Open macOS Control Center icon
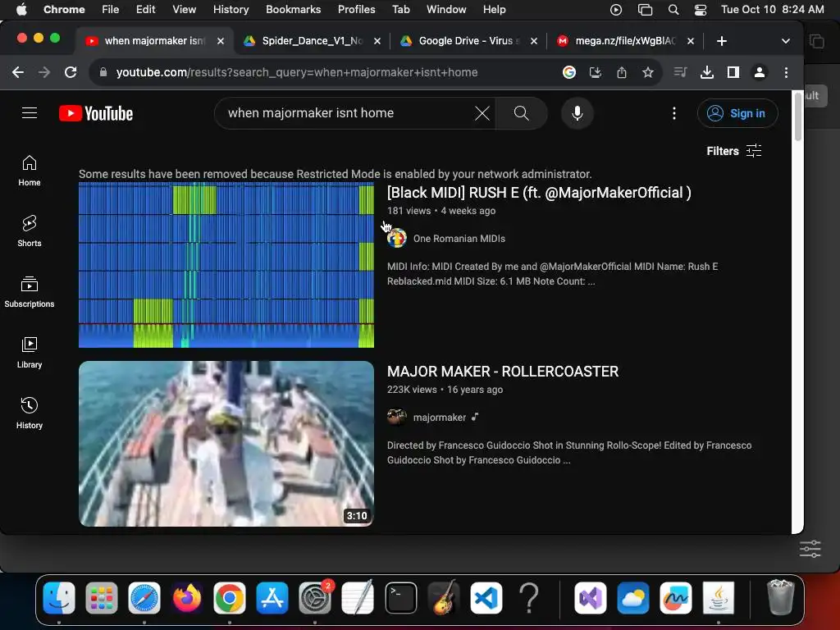 pyautogui.click(x=701, y=10)
